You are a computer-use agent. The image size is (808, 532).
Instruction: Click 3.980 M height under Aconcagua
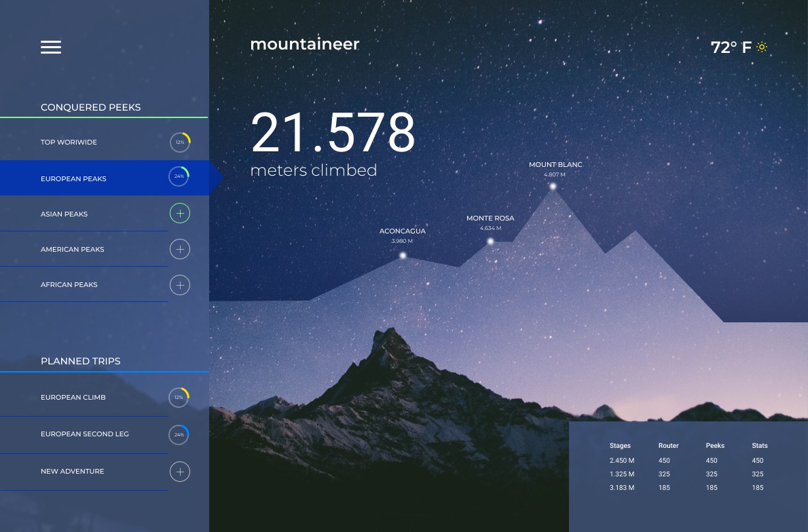click(x=402, y=241)
